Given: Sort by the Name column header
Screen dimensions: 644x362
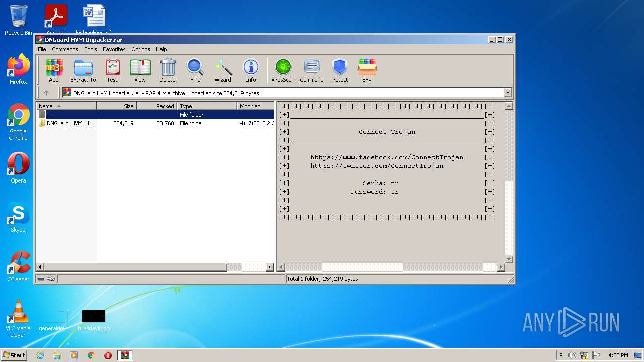Looking at the screenshot, I should point(66,106).
